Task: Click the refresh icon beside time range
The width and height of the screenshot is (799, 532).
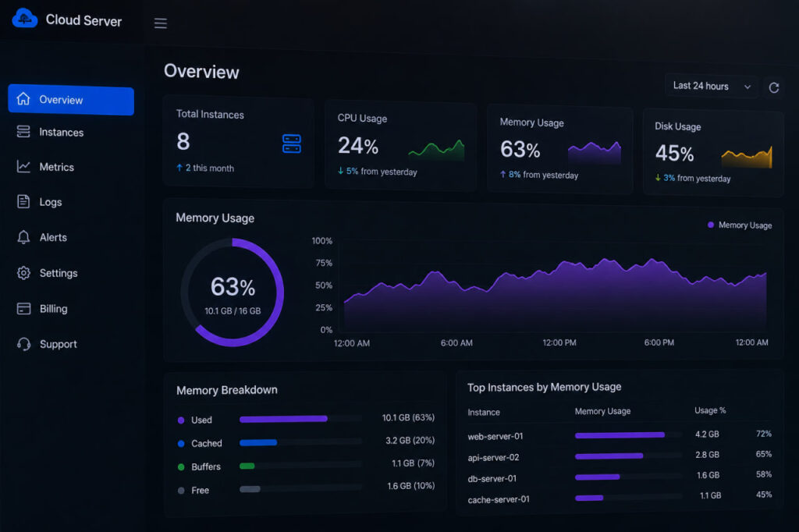Action: pos(773,87)
